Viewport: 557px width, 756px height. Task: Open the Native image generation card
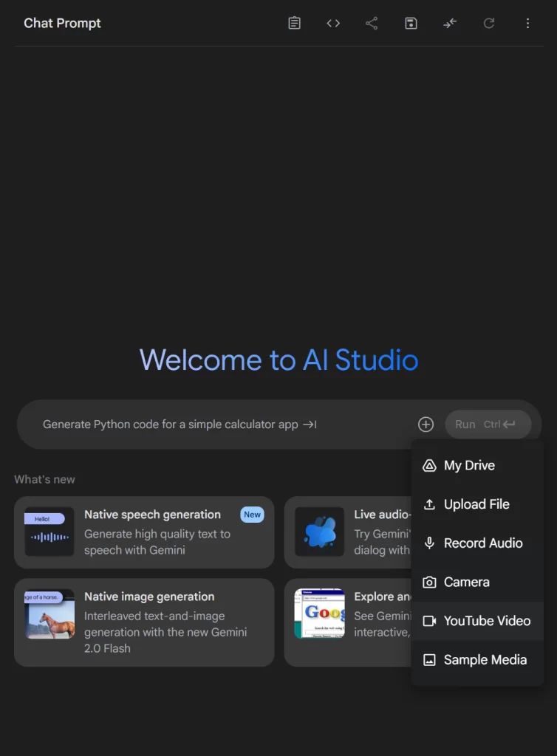point(144,622)
